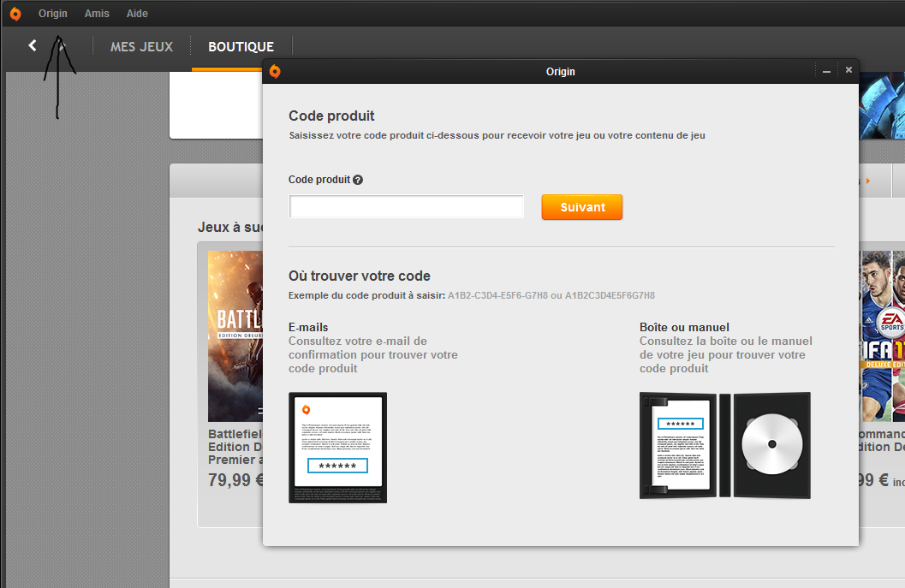This screenshot has height=588, width=905.
Task: Open the Battlefield 1 cover in the store
Action: pyautogui.click(x=235, y=336)
